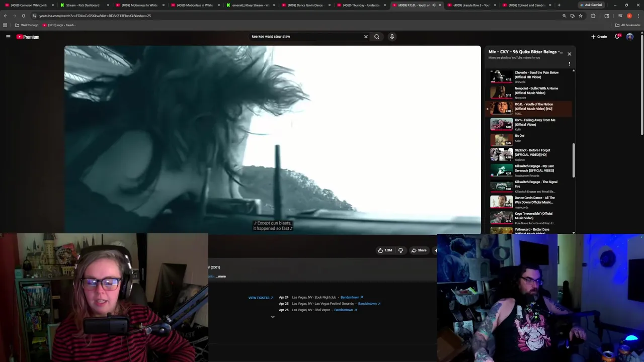
Task: Go back in browser history
Action: (x=6, y=16)
